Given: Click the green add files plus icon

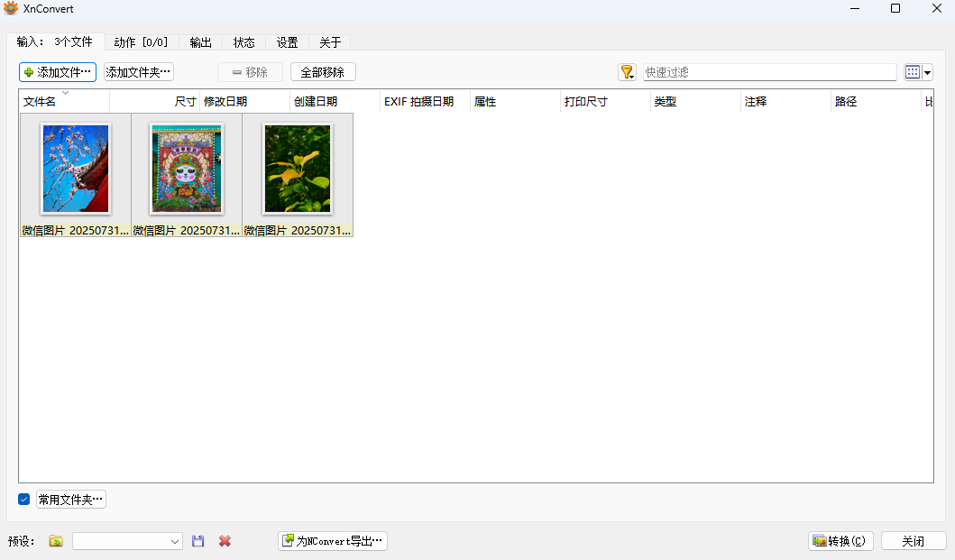Looking at the screenshot, I should (31, 72).
